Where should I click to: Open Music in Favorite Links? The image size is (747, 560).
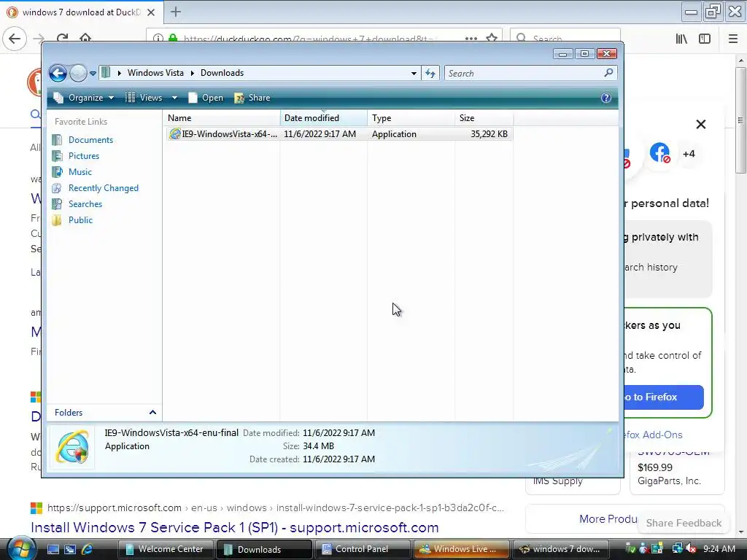pyautogui.click(x=80, y=172)
